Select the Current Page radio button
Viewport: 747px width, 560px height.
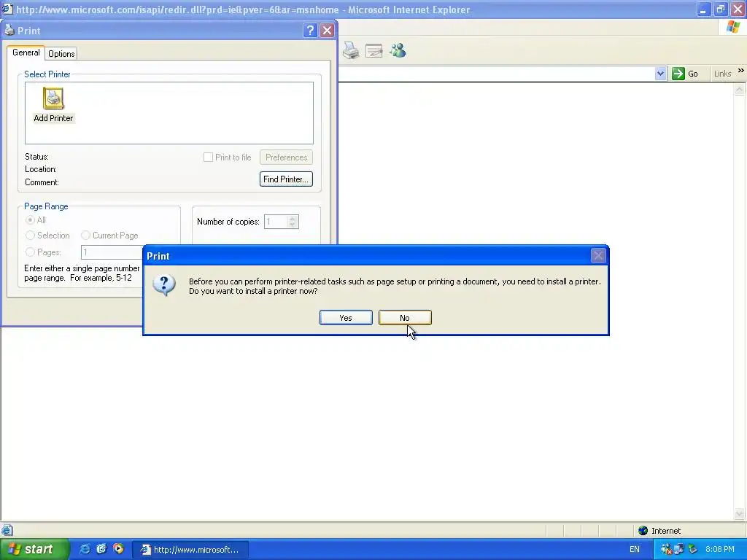[86, 236]
